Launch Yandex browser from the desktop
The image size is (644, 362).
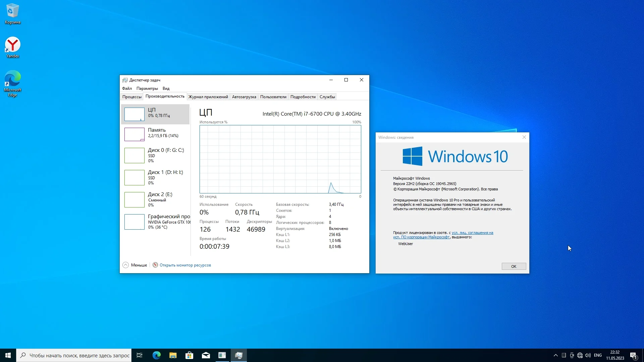coord(12,47)
